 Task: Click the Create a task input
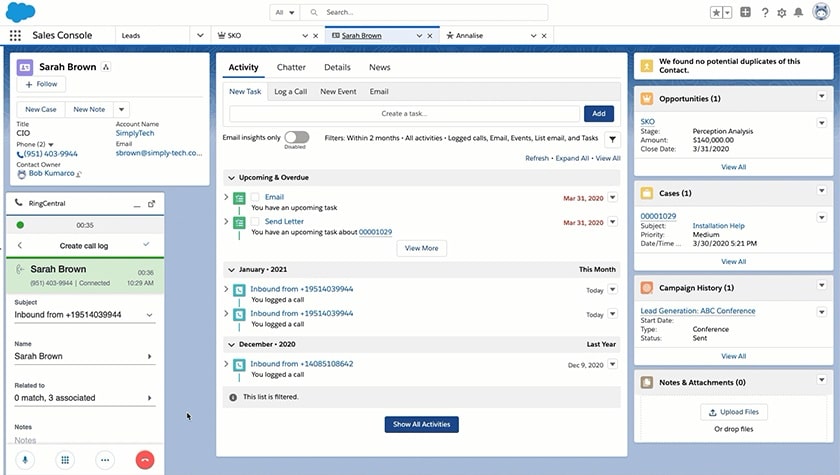404,114
